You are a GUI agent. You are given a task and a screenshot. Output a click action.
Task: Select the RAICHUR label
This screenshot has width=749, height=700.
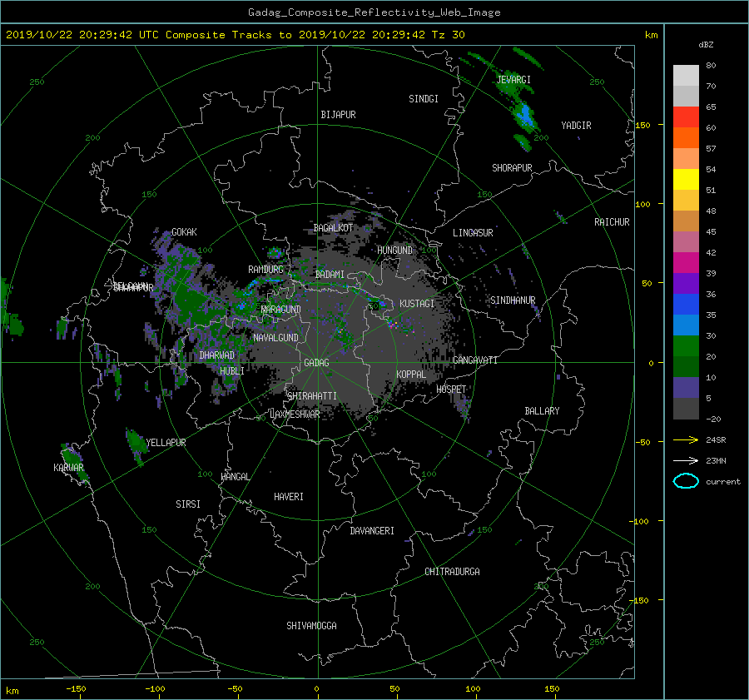point(612,222)
